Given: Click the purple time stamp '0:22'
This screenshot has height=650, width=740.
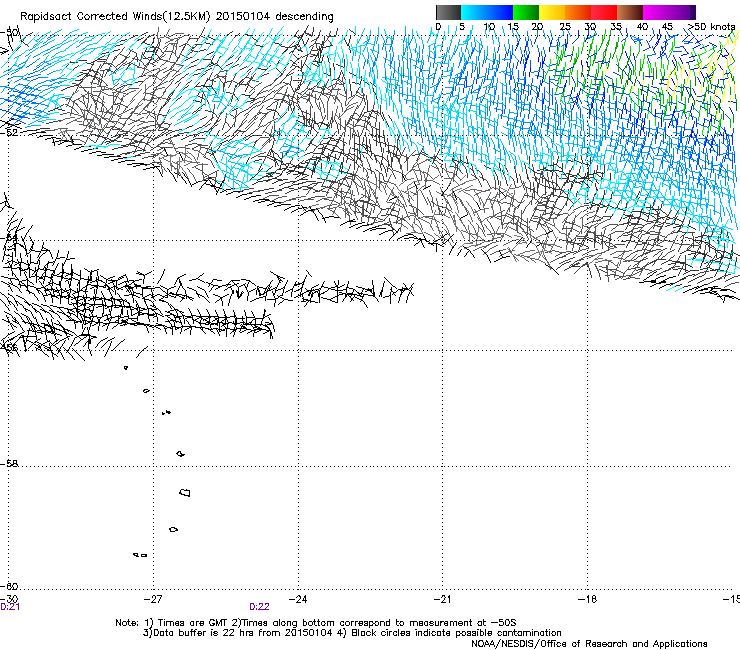Looking at the screenshot, I should tap(259, 607).
